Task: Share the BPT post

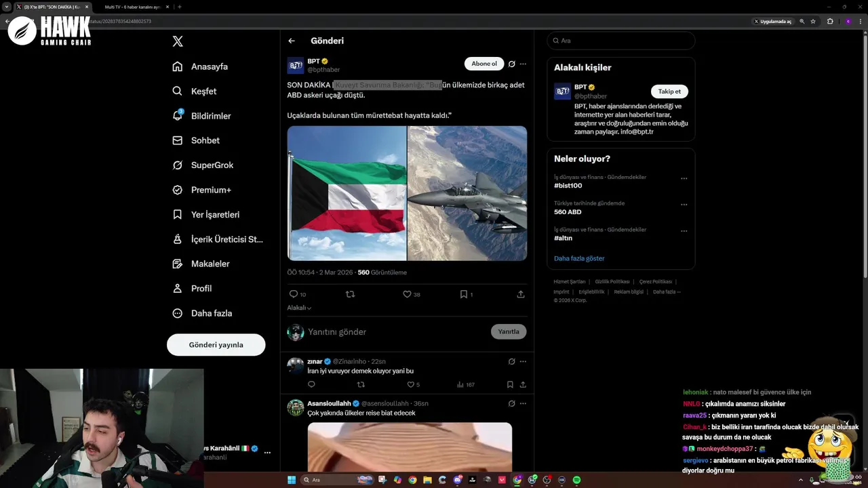Action: point(521,294)
